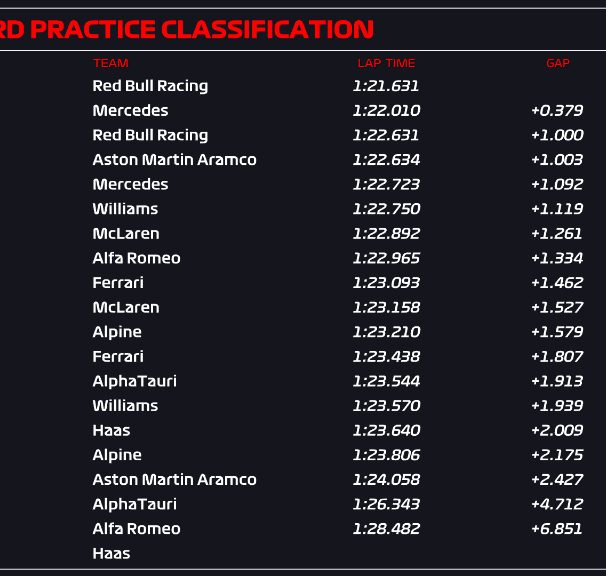Click the LAP TIME column header
The height and width of the screenshot is (576, 606).
click(386, 63)
